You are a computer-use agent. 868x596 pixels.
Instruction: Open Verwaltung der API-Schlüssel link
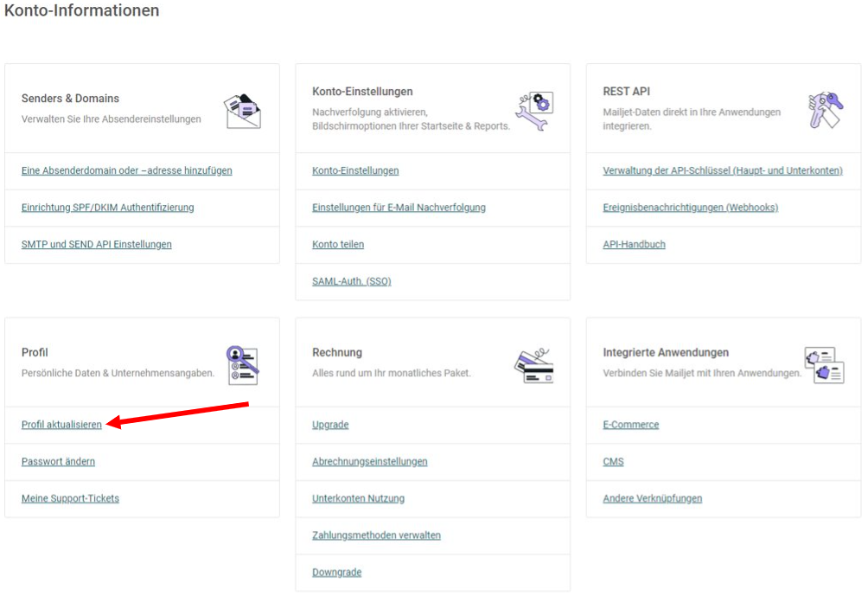pos(723,170)
